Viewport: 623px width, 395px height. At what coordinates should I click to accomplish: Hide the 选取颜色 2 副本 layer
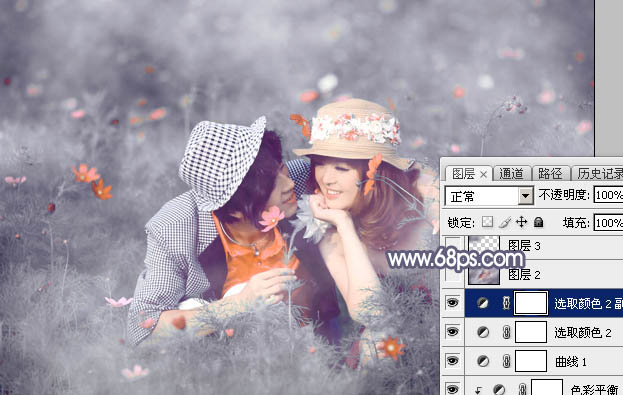[x=452, y=303]
